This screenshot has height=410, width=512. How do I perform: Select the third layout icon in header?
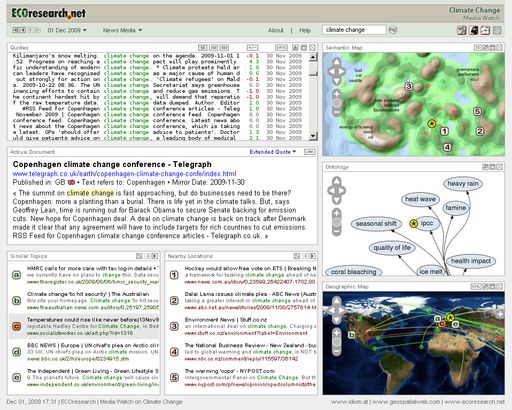click(x=485, y=30)
